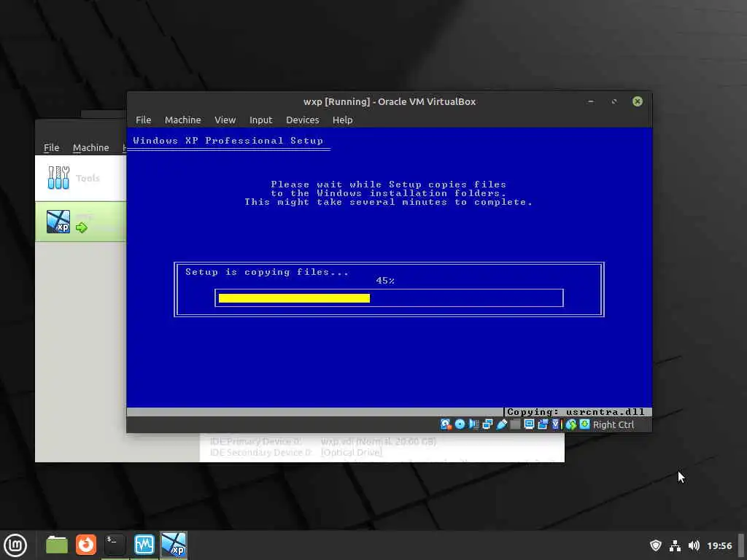Screen dimensions: 747x560
Task: Click the 45% progress text
Action: click(385, 281)
